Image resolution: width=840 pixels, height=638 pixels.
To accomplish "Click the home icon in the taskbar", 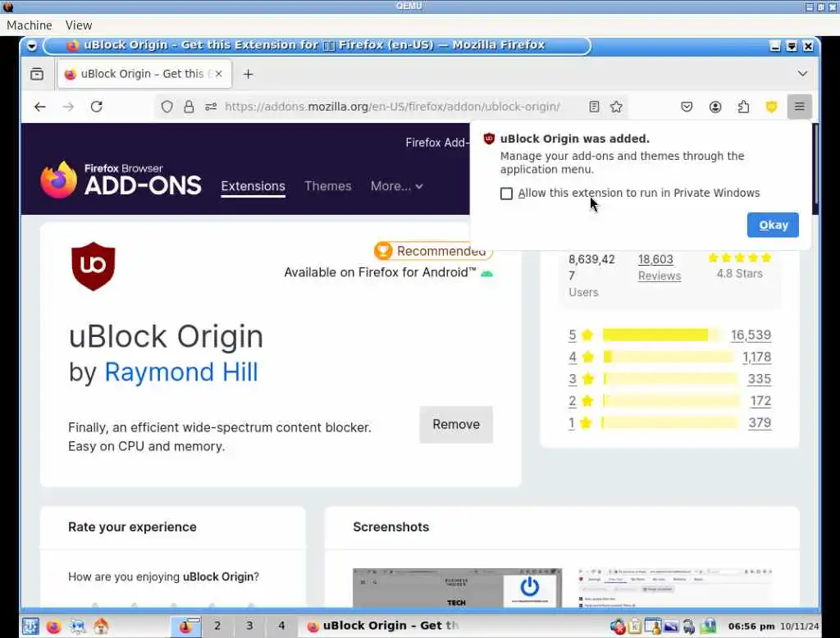I will tap(101, 626).
